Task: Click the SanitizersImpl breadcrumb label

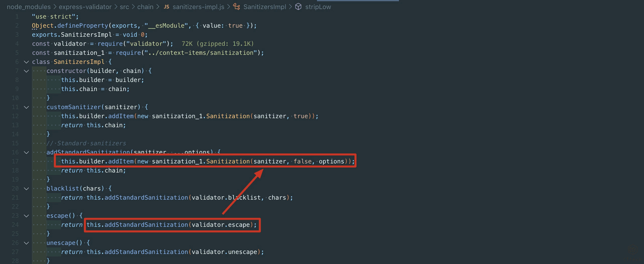Action: [265, 7]
